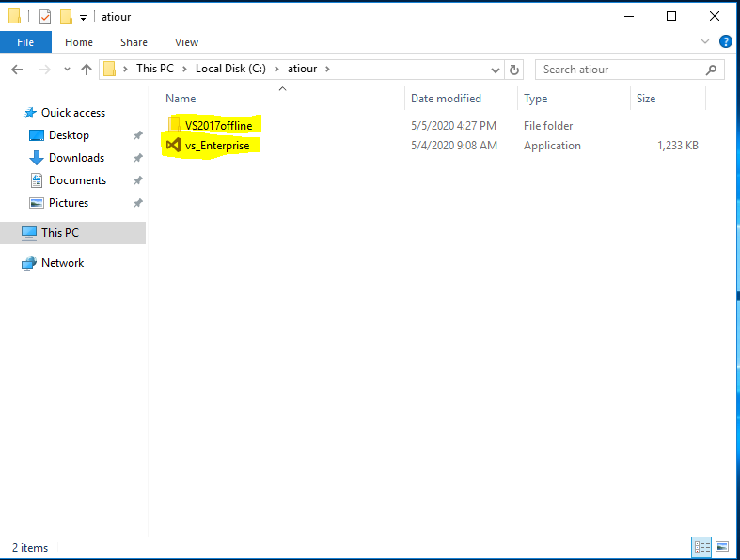Open the Customize Quick Access Toolbar dropdown

point(83,18)
